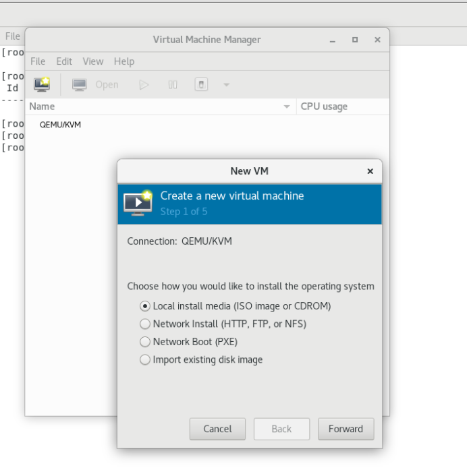Click the 'Step 1 of 5' text

[184, 212]
